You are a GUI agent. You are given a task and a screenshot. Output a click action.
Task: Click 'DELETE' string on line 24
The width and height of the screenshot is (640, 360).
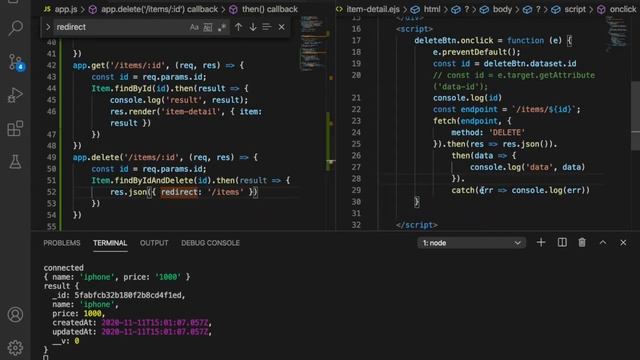pyautogui.click(x=507, y=132)
